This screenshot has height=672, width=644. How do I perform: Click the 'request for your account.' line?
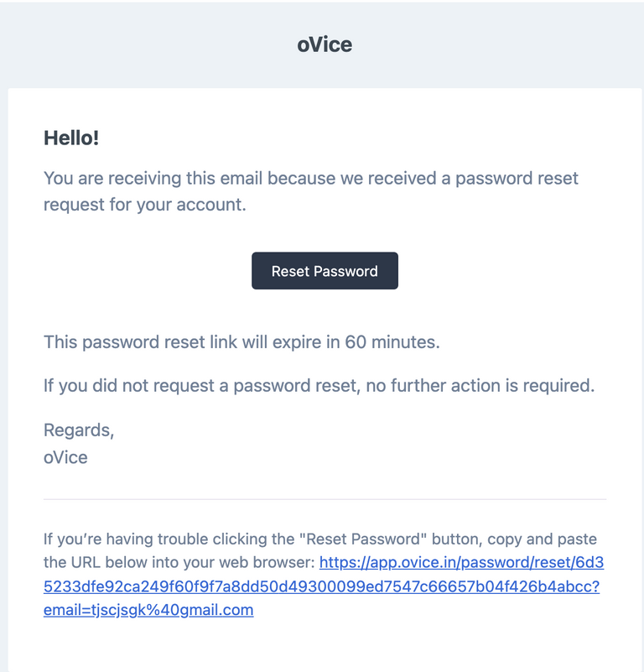click(145, 205)
